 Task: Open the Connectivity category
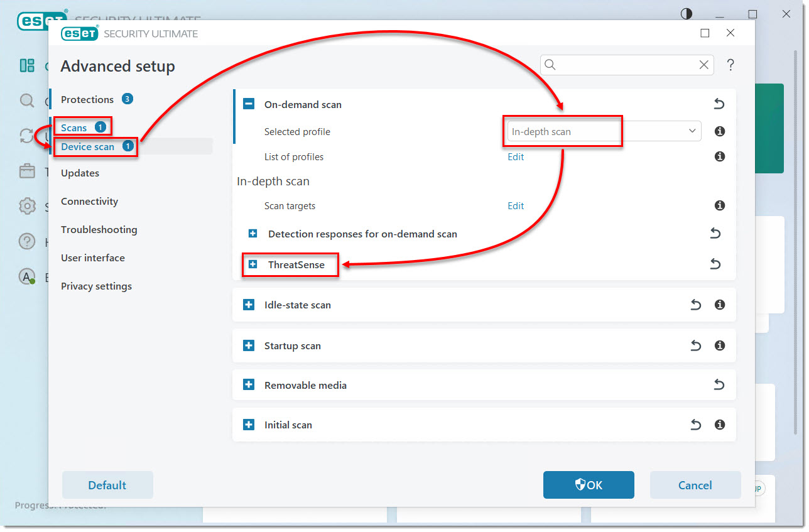pyautogui.click(x=89, y=201)
